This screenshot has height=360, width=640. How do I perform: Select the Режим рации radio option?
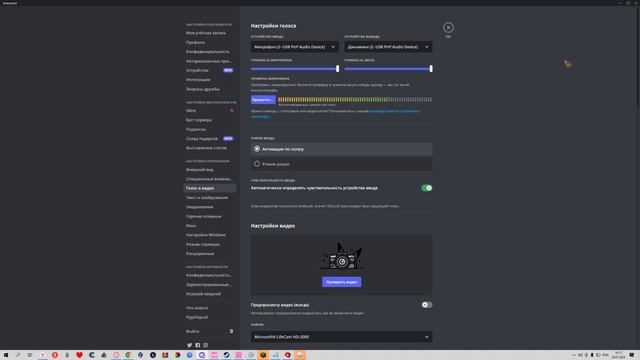(x=341, y=164)
